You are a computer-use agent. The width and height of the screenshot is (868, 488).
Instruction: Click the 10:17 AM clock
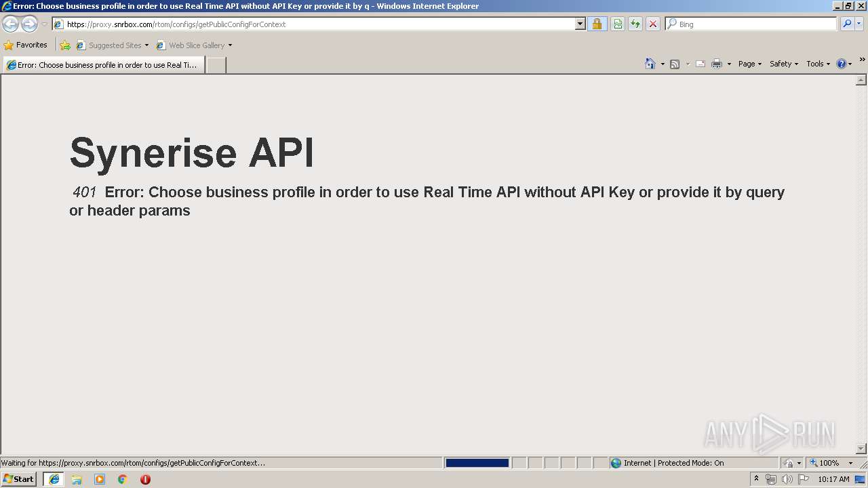[833, 479]
